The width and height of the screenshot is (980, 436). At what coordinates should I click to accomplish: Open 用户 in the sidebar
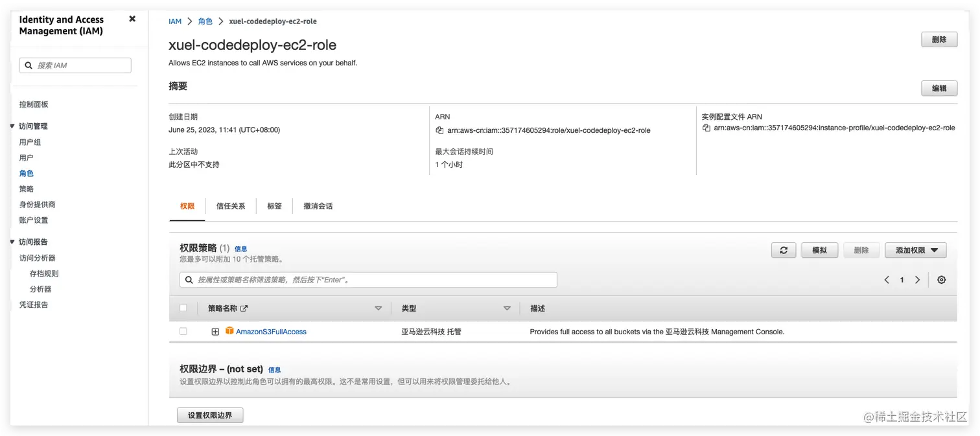26,157
